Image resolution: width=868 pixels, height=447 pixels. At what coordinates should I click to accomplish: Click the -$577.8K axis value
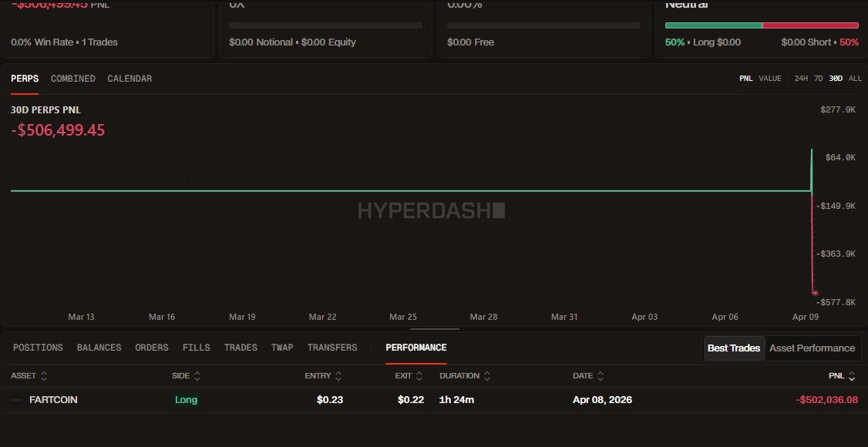(x=836, y=302)
